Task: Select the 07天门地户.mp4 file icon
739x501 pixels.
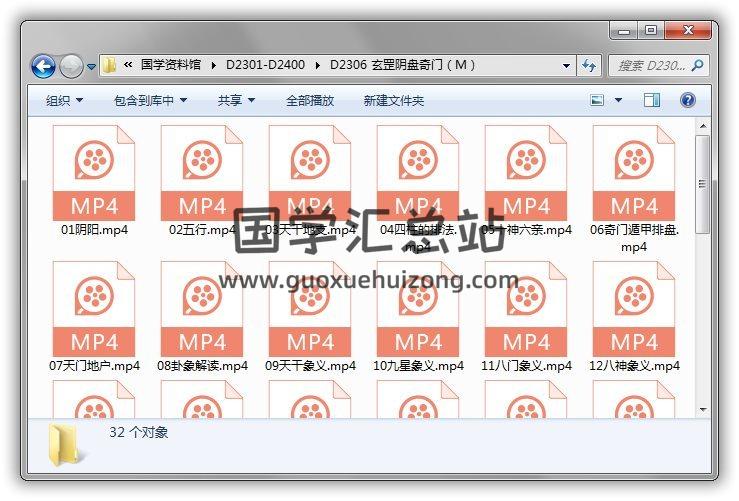Action: (94, 309)
